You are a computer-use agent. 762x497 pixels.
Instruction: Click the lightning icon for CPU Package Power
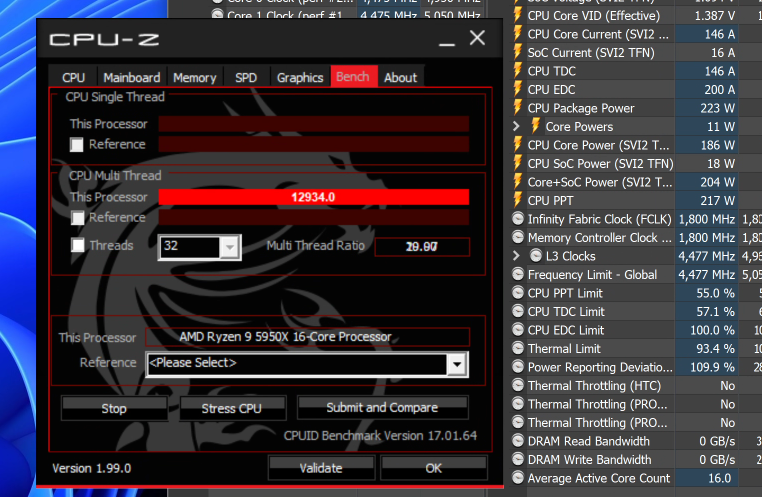[518, 108]
